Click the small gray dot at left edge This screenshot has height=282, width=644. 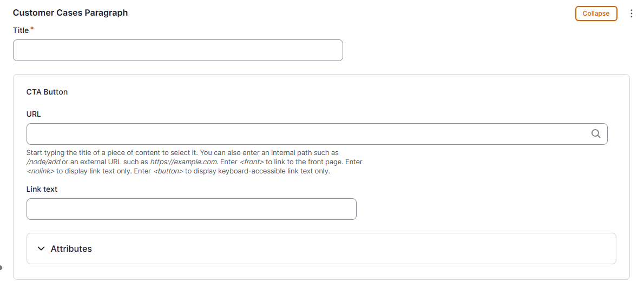(1, 267)
